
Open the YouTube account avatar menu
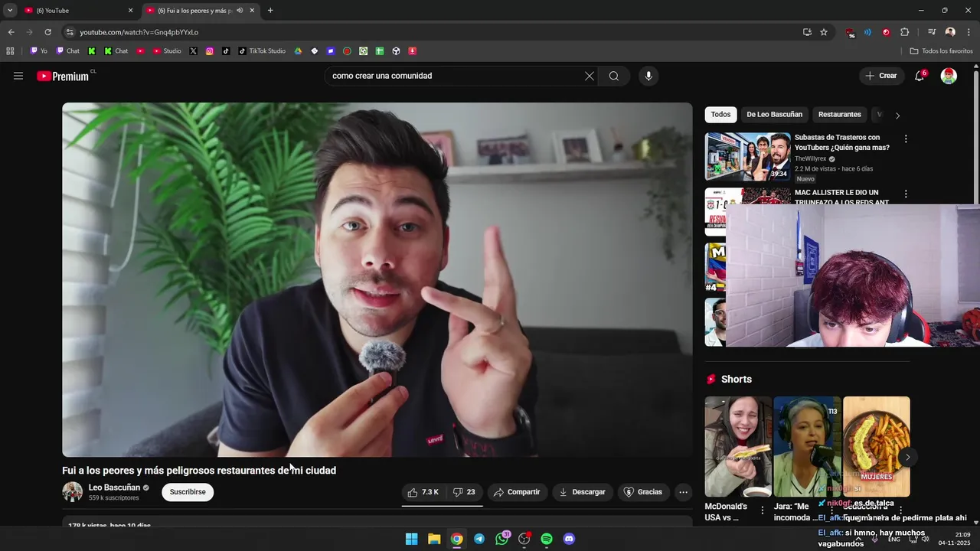click(x=949, y=76)
